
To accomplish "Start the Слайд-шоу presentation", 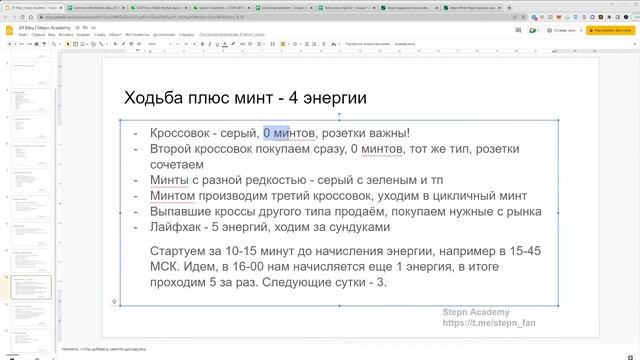I will pyautogui.click(x=562, y=30).
